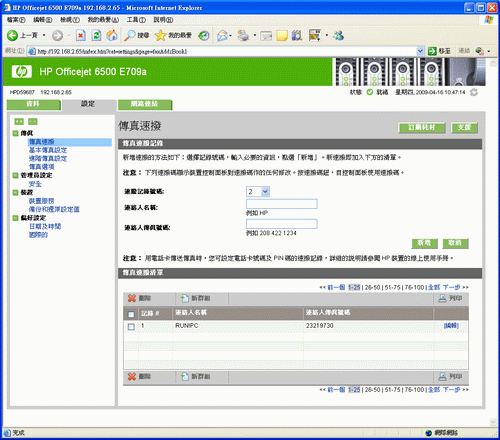Switch to the 資料 tab
Screen dimensions: 500x440
(x=33, y=104)
